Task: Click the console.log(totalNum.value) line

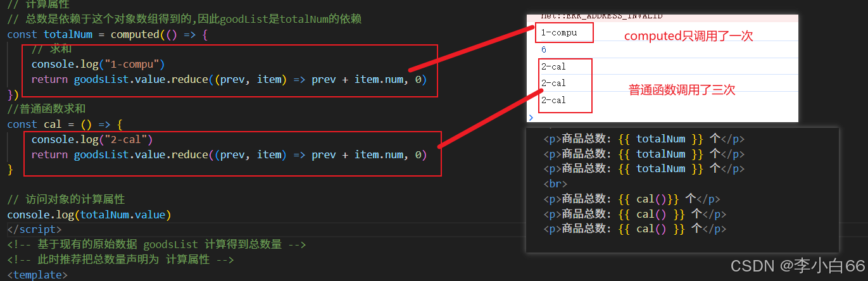Action: coord(89,215)
